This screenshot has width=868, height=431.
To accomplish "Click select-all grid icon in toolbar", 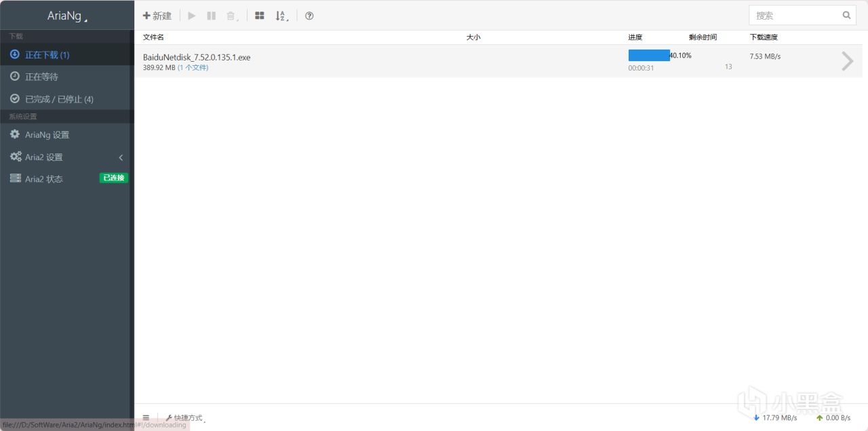I will click(x=259, y=16).
